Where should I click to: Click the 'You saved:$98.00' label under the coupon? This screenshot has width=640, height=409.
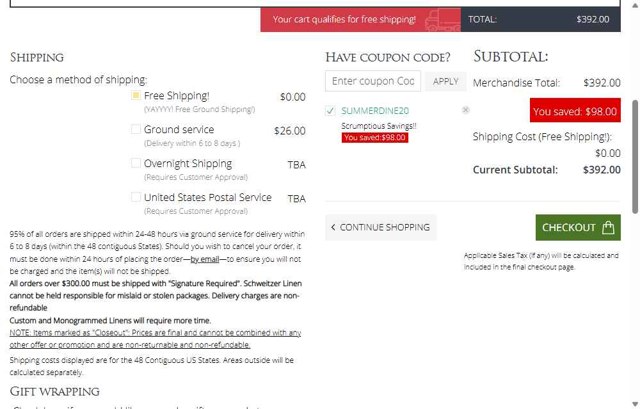375,138
